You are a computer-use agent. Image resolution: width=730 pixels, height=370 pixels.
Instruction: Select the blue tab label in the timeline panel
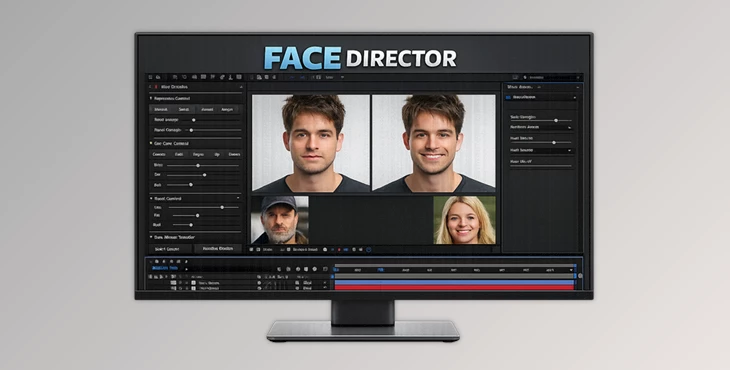[x=165, y=269]
